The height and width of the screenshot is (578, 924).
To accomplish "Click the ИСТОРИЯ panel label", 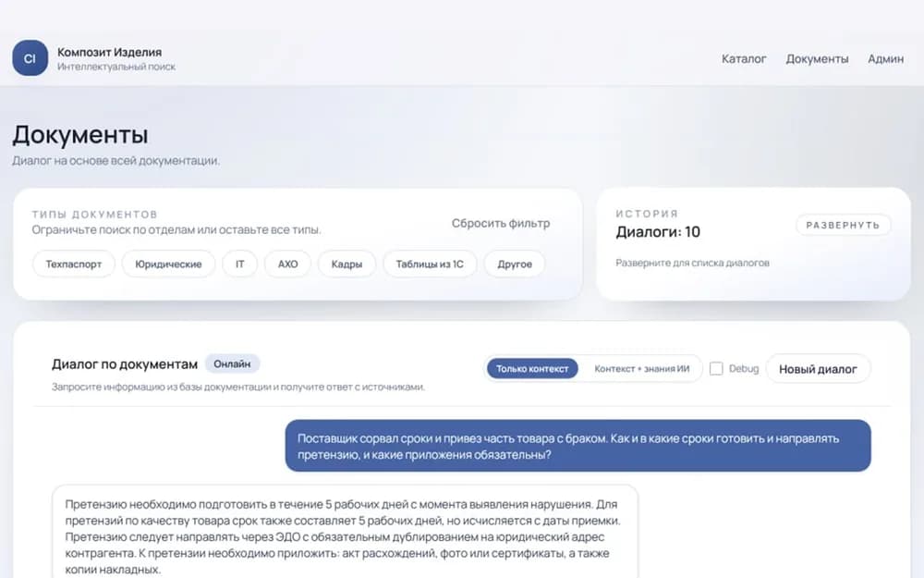I will [647, 214].
